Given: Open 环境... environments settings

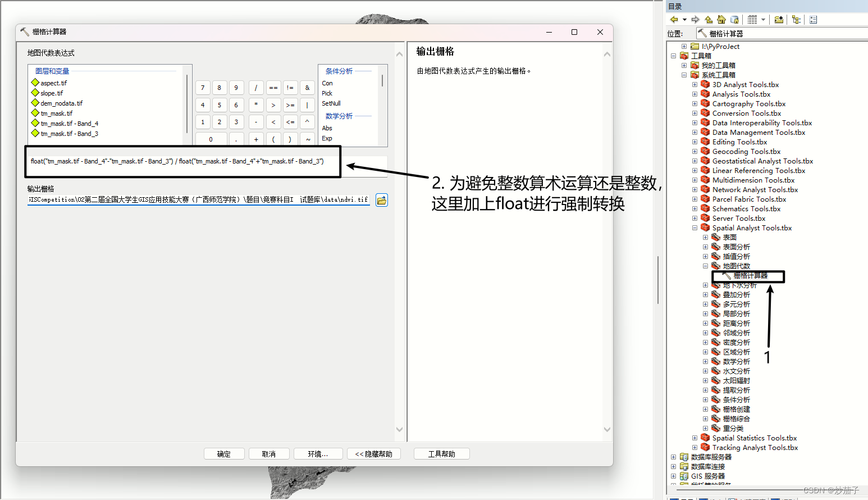Looking at the screenshot, I should [318, 454].
